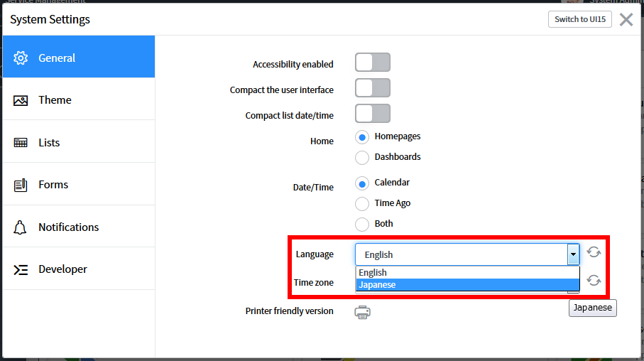Reset time zone with its refresh icon
The image size is (644, 361).
[x=594, y=281]
